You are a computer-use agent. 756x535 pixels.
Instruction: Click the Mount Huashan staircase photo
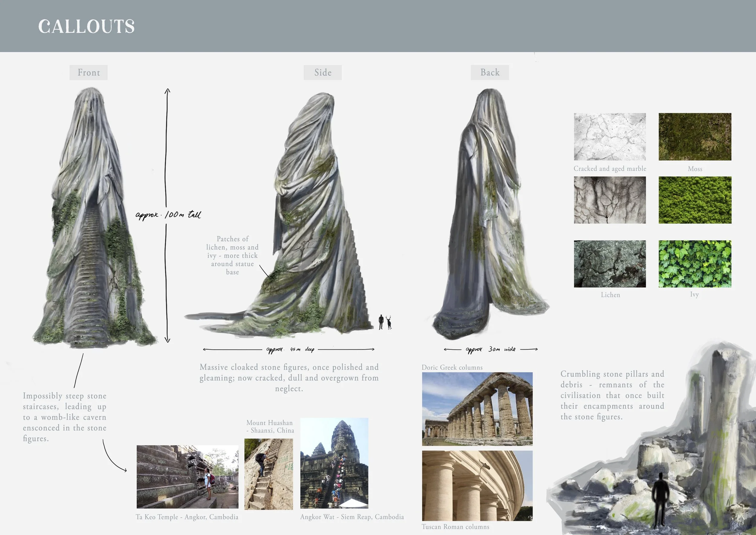[x=268, y=474]
